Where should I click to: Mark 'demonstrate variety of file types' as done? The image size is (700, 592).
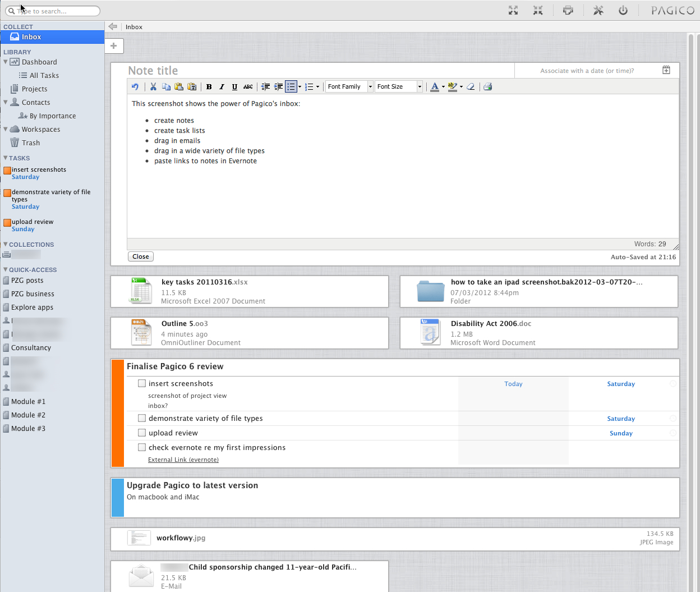142,418
